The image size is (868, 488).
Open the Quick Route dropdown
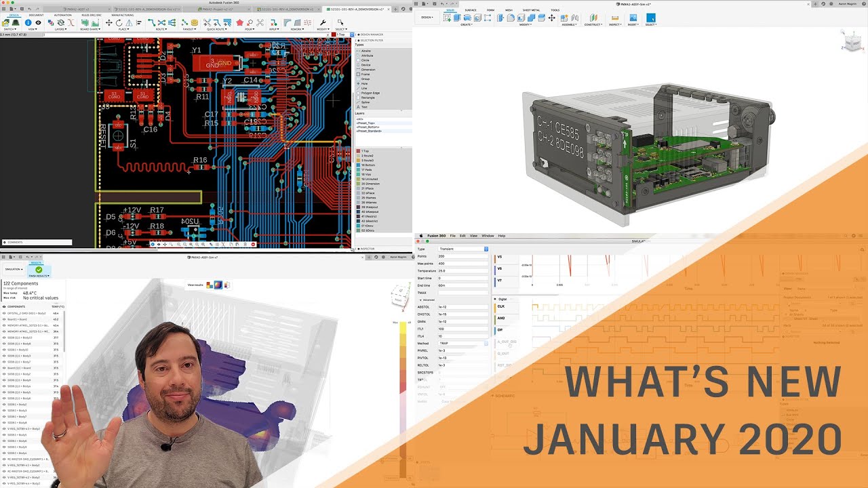point(218,29)
